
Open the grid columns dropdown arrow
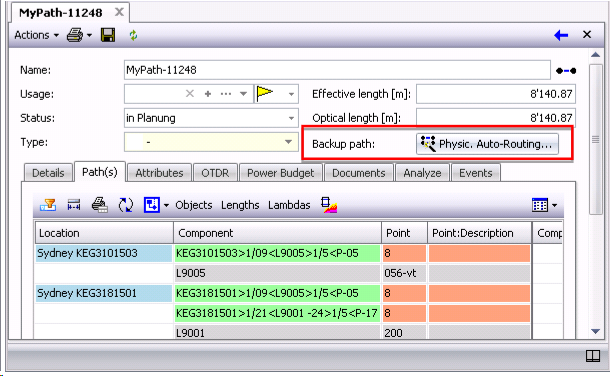point(554,205)
